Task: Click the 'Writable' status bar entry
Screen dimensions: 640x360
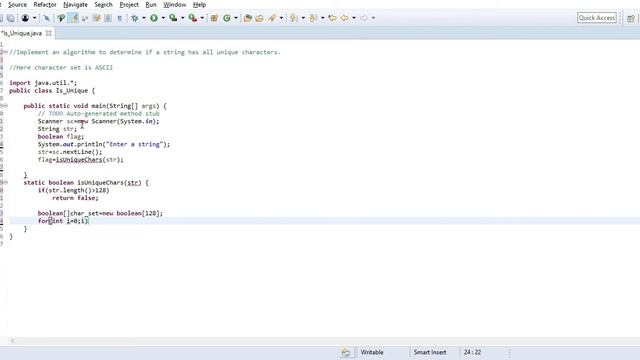Action: tap(372, 352)
